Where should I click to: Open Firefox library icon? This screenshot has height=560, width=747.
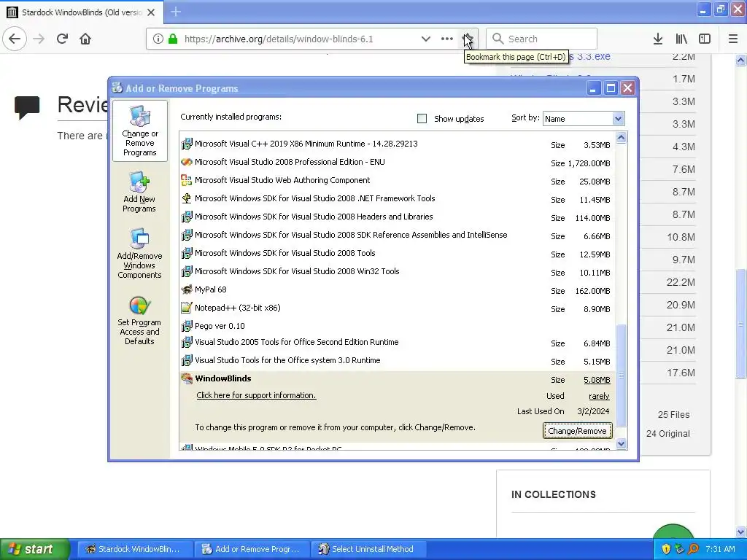click(681, 39)
